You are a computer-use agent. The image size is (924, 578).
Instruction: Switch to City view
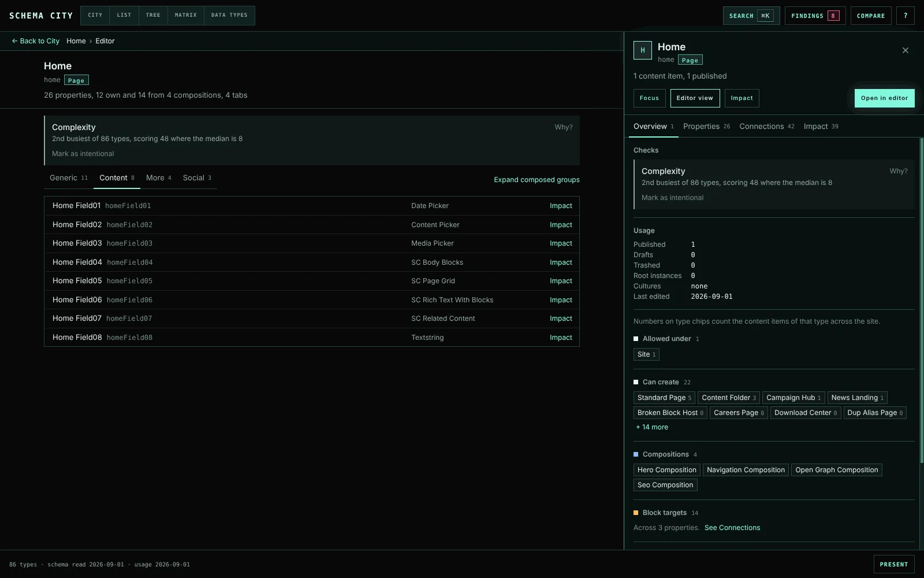click(95, 16)
